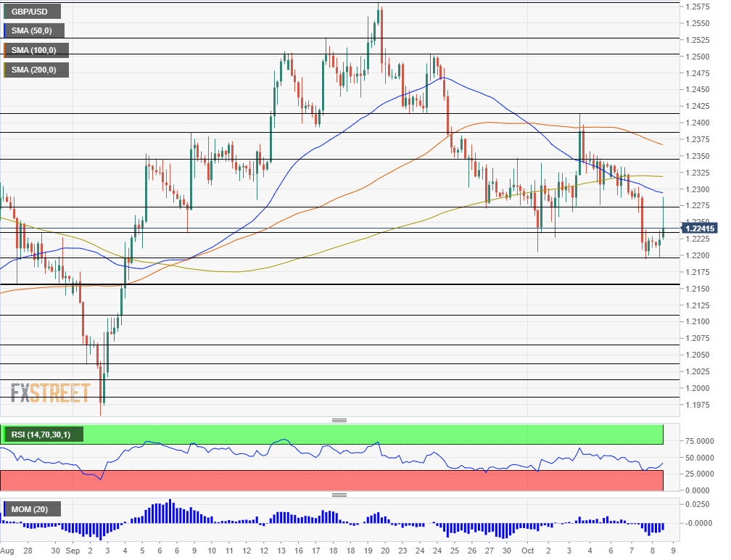Open the RSI (14,70,30,1) indicator label
This screenshot has height=560, width=731.
(x=43, y=435)
